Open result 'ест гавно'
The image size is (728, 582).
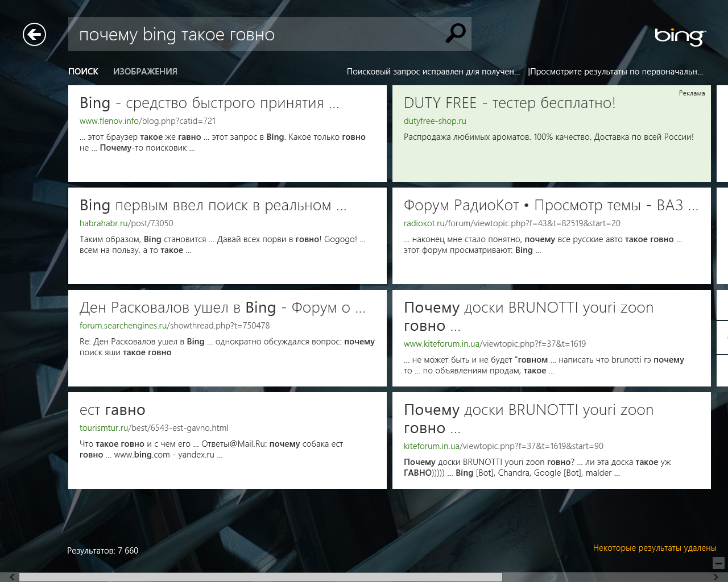pos(113,410)
